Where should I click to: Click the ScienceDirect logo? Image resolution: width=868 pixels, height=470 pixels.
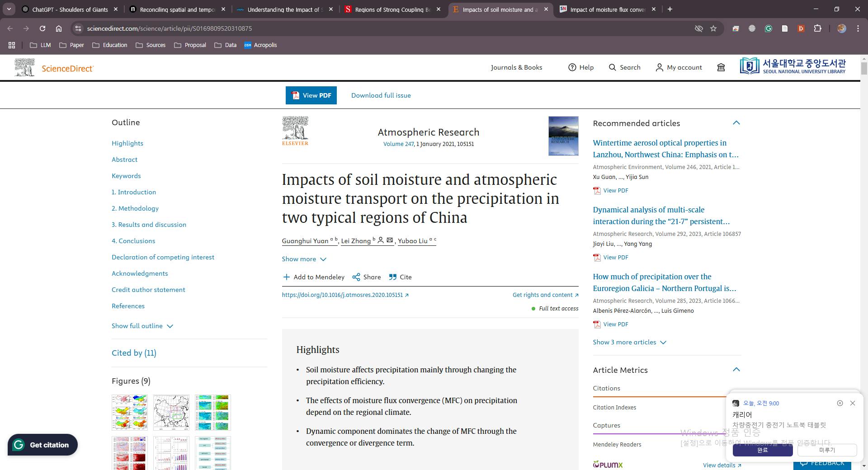click(54, 68)
